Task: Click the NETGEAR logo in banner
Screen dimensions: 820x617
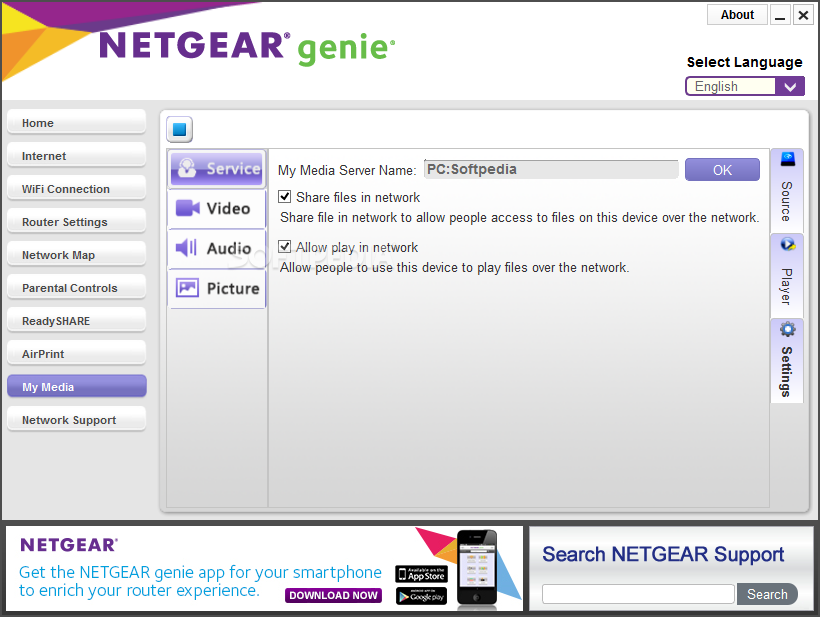Action: (x=69, y=545)
